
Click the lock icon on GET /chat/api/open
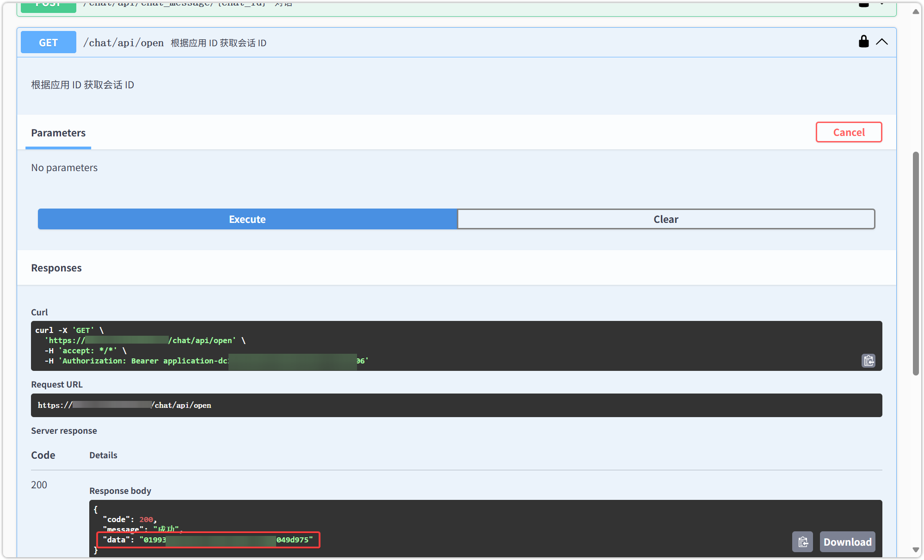pos(863,42)
